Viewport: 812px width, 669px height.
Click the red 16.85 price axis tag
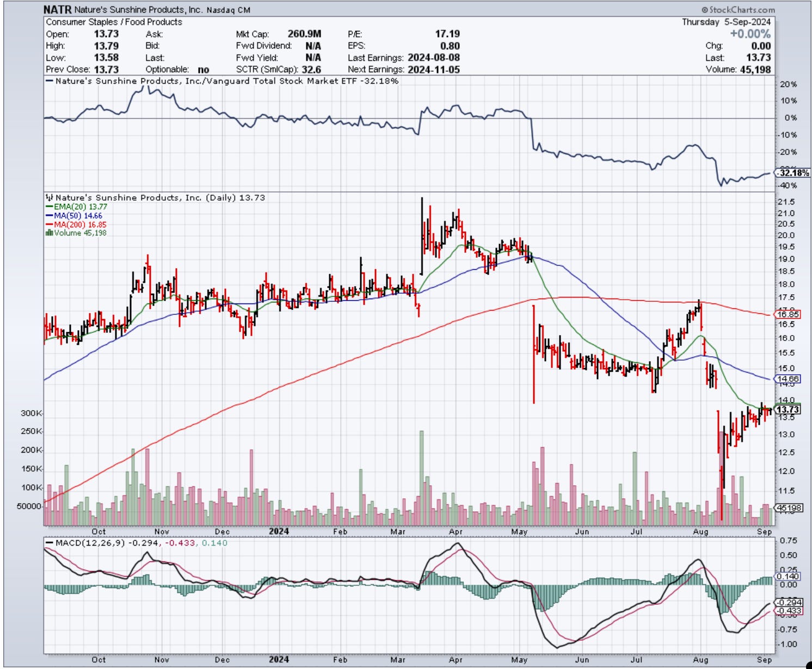[787, 314]
